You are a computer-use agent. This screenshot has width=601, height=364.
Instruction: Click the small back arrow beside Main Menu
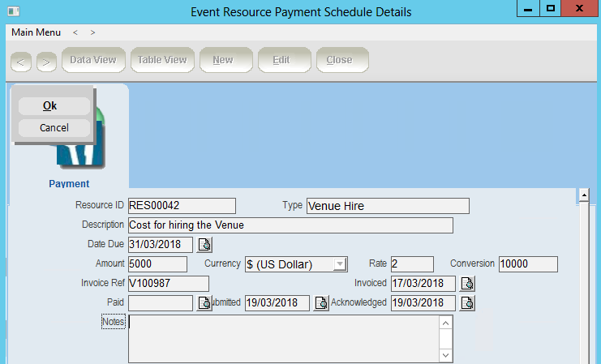tap(75, 32)
